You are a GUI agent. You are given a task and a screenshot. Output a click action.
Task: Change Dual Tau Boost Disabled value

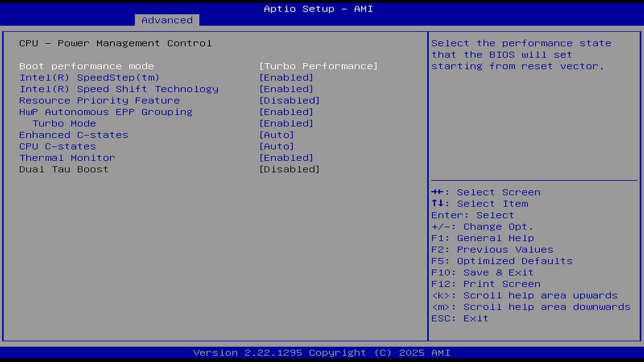tap(289, 169)
